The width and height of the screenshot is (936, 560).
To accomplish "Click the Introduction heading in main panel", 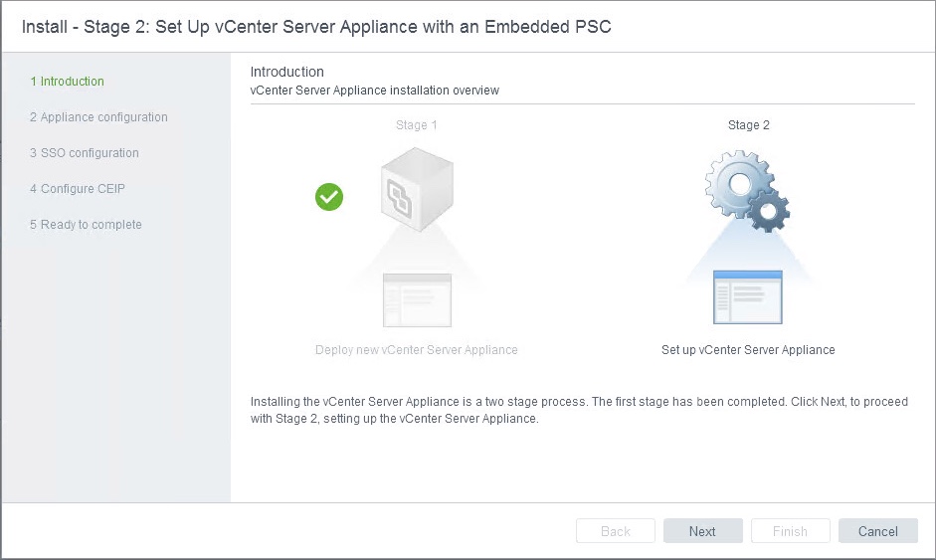I will (287, 72).
